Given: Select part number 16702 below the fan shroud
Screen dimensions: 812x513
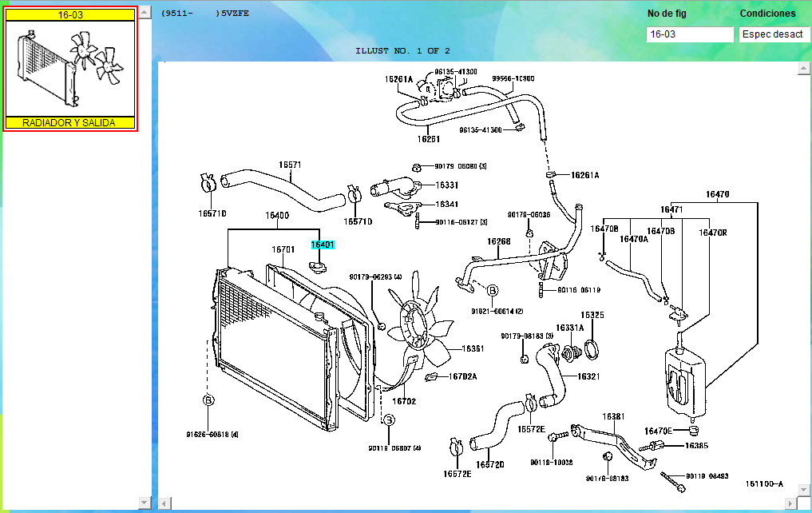Looking at the screenshot, I should tap(405, 401).
